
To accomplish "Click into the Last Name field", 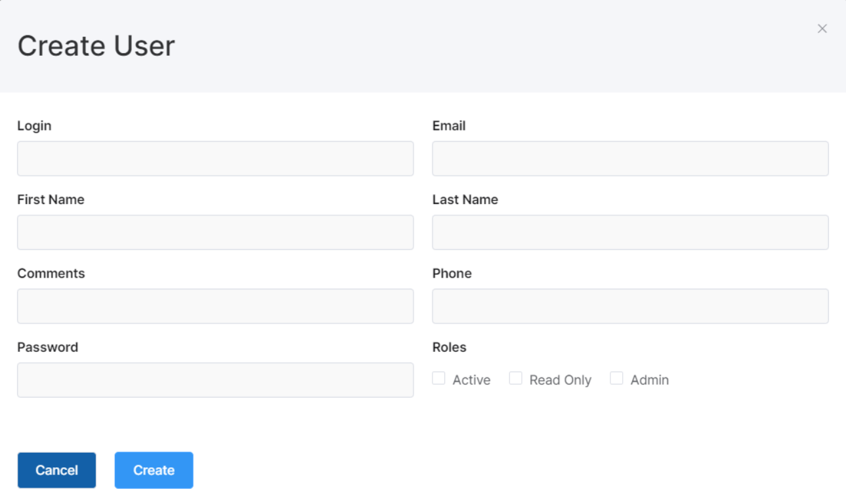I will pos(630,232).
